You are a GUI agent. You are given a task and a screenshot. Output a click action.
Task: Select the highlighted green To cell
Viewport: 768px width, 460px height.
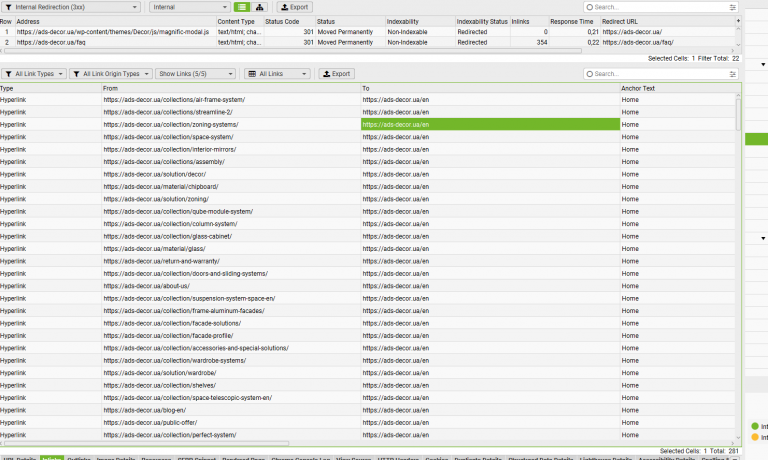(x=490, y=124)
